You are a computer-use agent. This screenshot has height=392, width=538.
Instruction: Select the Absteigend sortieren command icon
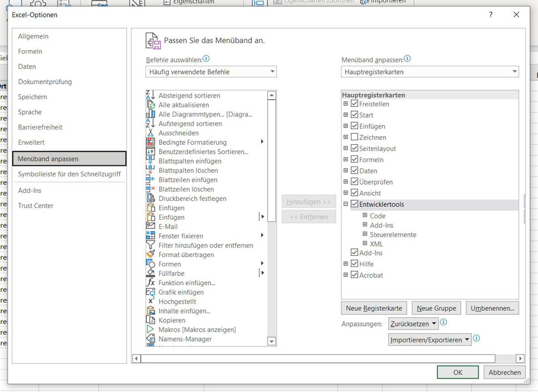pos(150,95)
